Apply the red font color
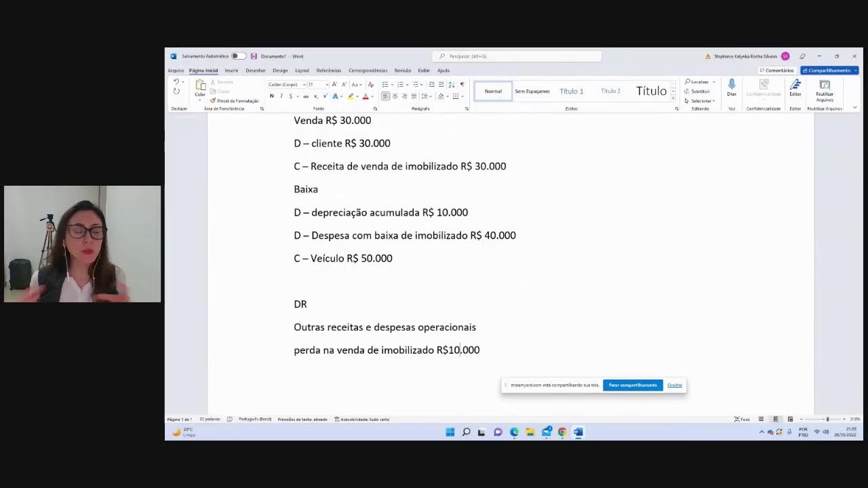Image resolution: width=868 pixels, height=488 pixels. coord(366,96)
